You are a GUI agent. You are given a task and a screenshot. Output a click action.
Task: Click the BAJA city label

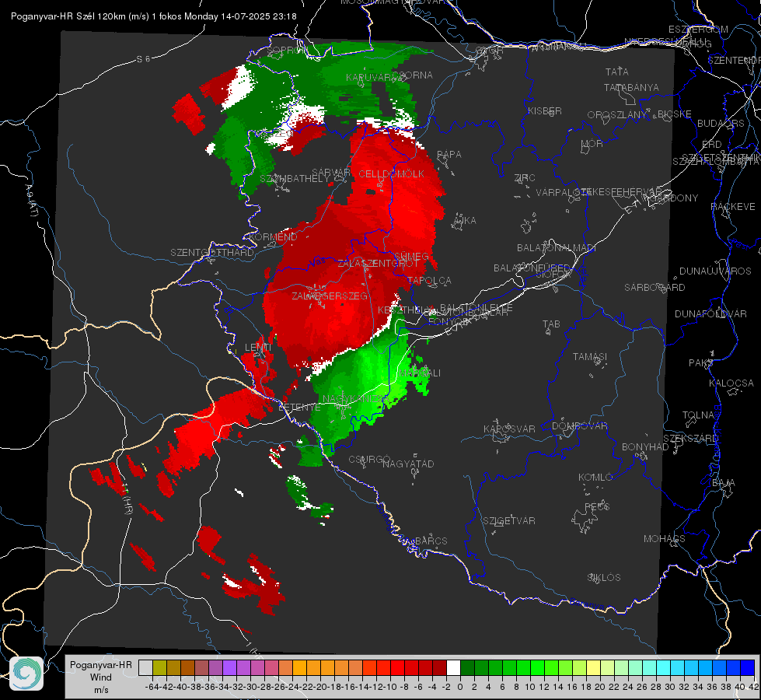[x=724, y=483]
